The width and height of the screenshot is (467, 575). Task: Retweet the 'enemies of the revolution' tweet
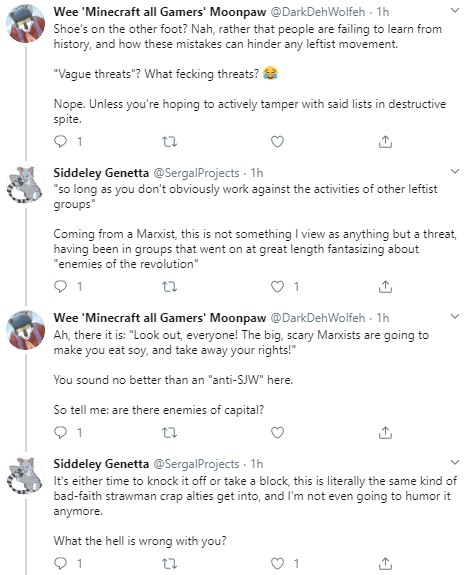[169, 286]
